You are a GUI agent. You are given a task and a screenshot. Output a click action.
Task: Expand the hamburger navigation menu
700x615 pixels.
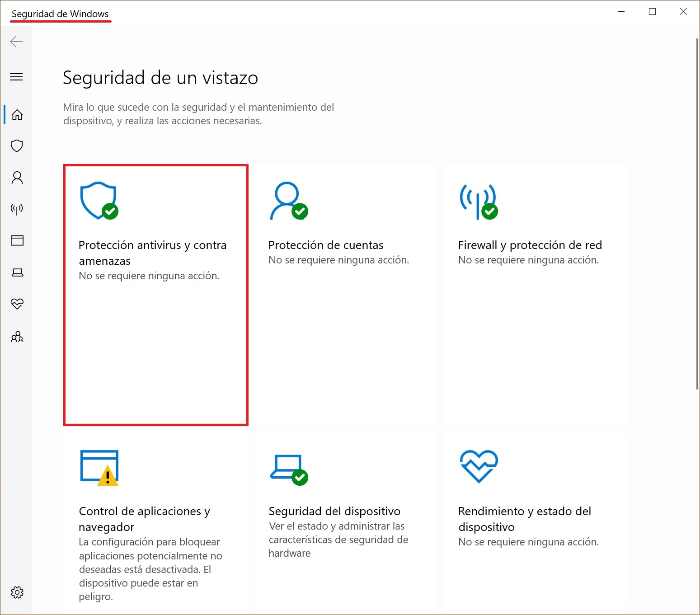17,77
